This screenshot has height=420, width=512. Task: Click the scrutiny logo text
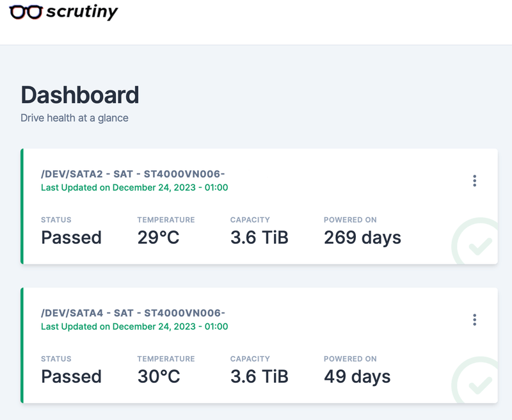pyautogui.click(x=82, y=12)
